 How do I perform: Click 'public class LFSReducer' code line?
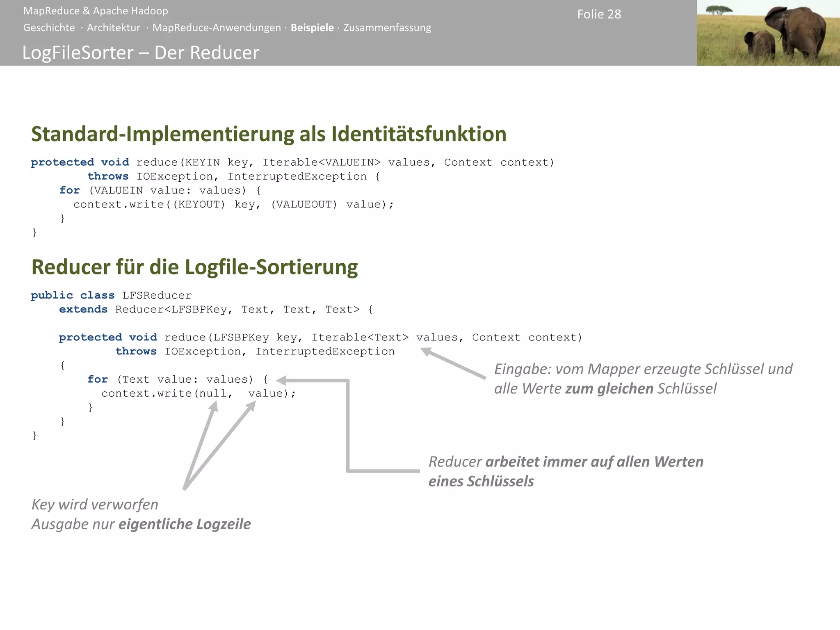111,295
